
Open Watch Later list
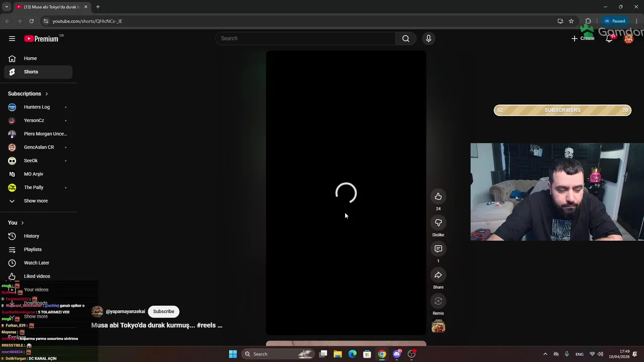pos(38,263)
